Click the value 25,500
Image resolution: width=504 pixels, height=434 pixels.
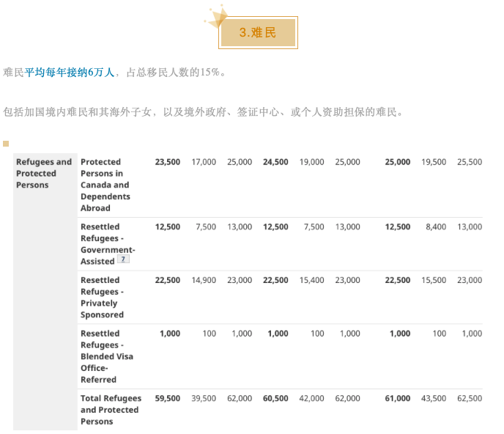(470, 162)
